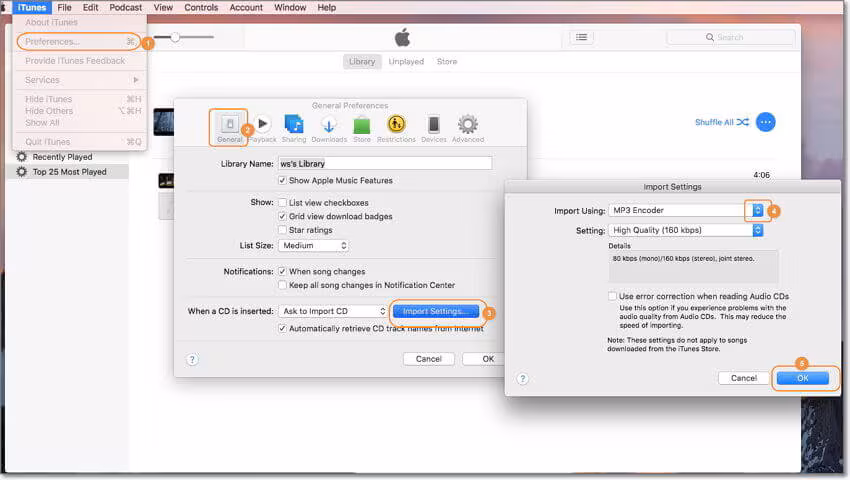Switch to the Store tab
The height and width of the screenshot is (480, 850).
[447, 62]
